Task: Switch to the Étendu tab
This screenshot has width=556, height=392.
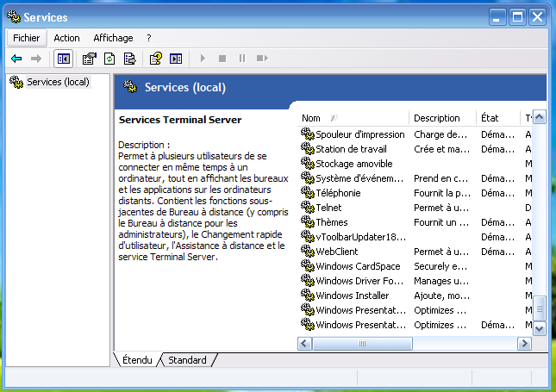Action: (137, 360)
